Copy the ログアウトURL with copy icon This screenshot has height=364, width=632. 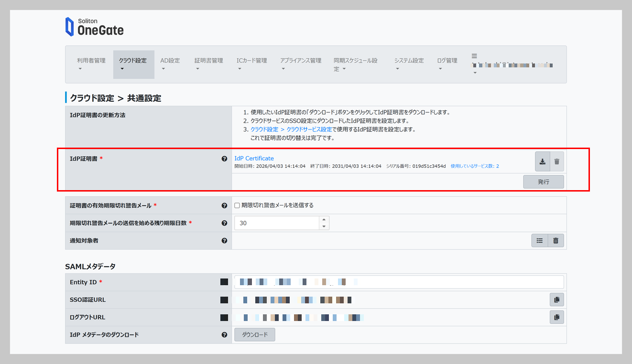[556, 317]
